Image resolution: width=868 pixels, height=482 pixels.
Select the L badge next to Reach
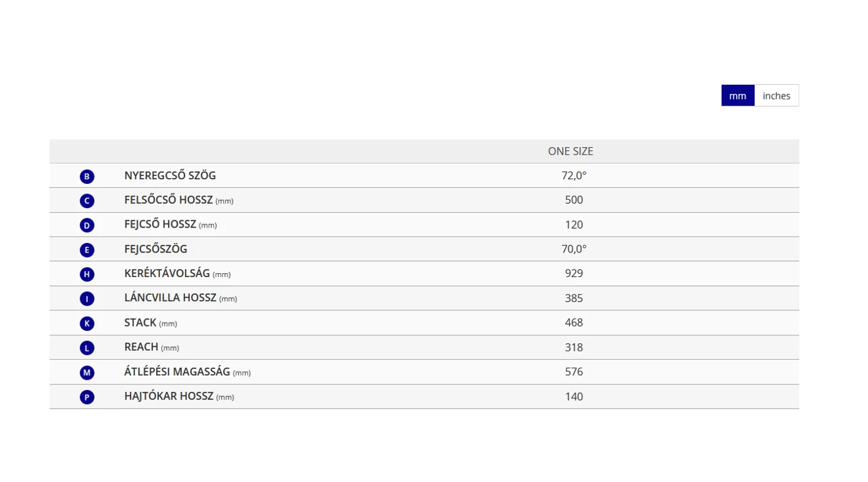pyautogui.click(x=87, y=348)
